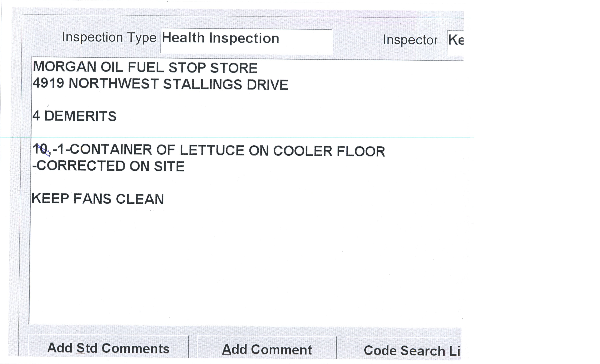Viewport: 600px width, 364px height.
Task: Click the Inspection Type label
Action: click(x=109, y=37)
